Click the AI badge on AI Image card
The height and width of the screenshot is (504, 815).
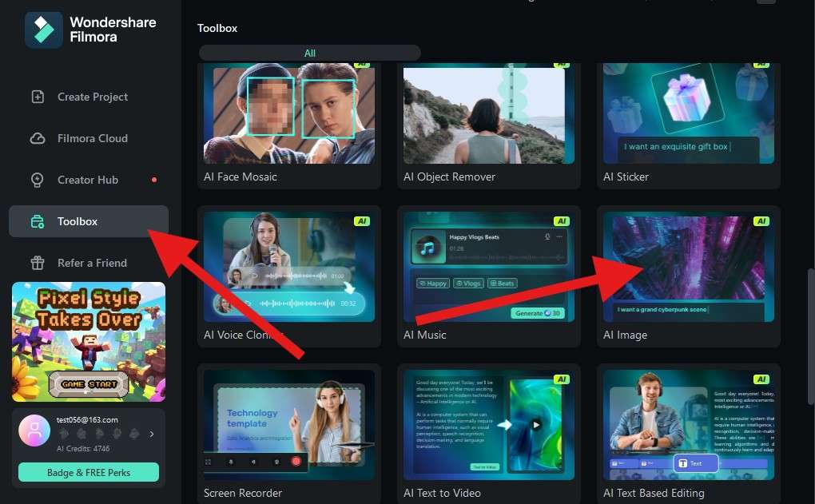point(761,220)
